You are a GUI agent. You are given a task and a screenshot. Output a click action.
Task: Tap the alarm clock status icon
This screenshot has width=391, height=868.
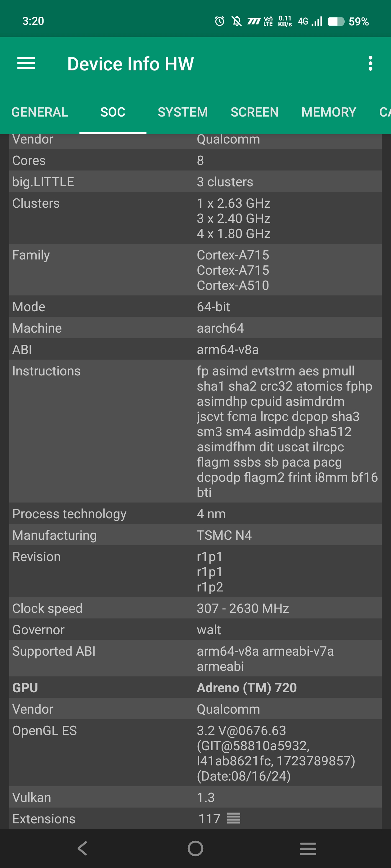(x=219, y=21)
